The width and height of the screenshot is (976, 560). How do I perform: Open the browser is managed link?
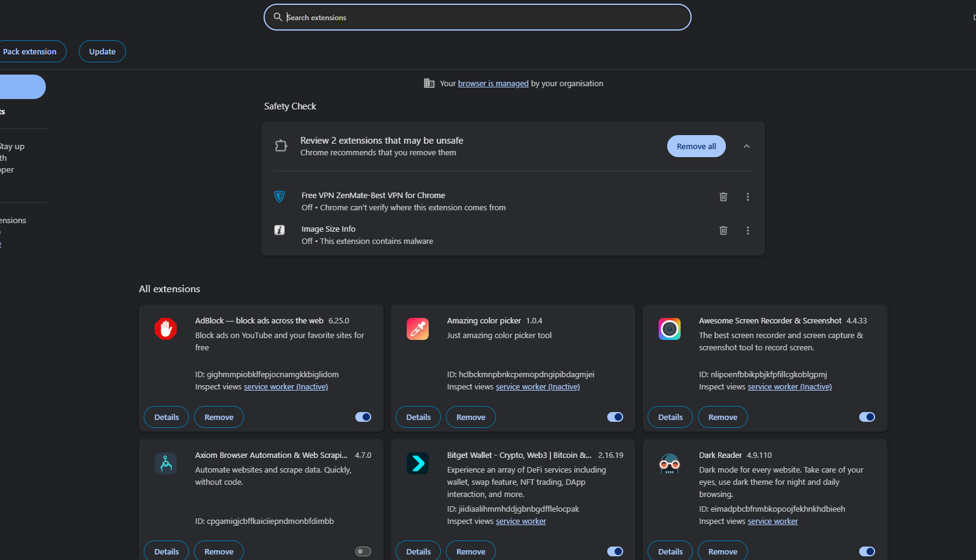click(493, 84)
